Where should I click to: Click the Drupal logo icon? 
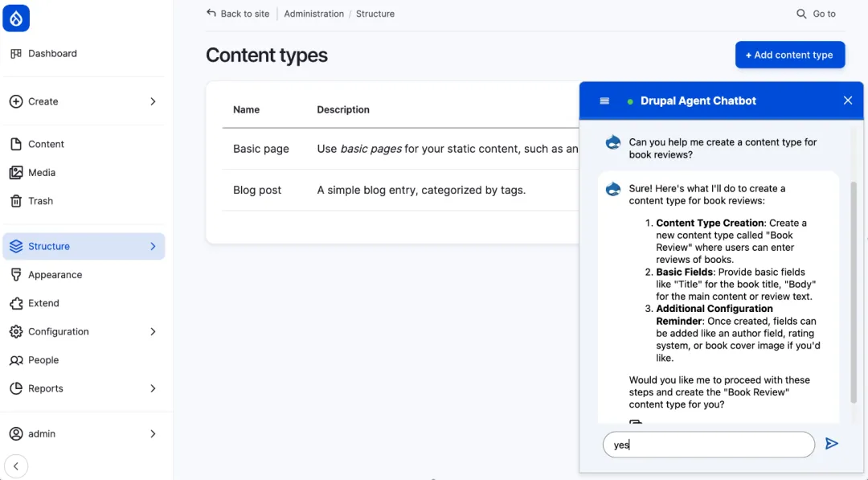(x=16, y=18)
